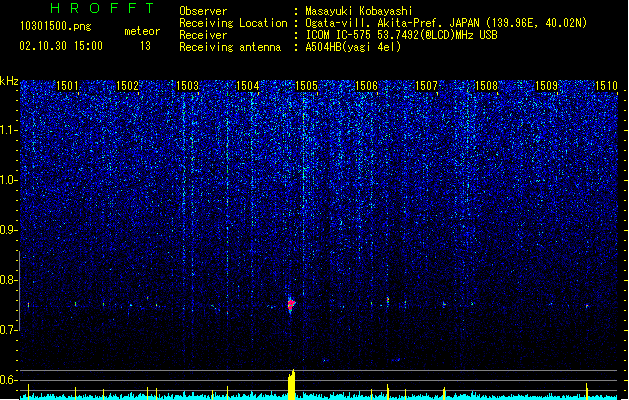Click the 1507 time marker
Screen dimensions: 629x400
click(x=426, y=86)
